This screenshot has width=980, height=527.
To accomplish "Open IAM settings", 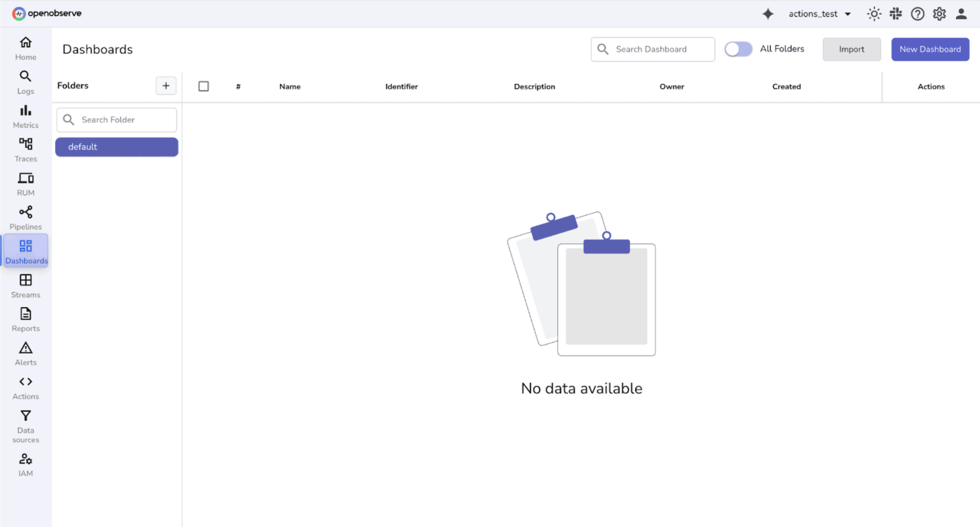I will pyautogui.click(x=25, y=463).
